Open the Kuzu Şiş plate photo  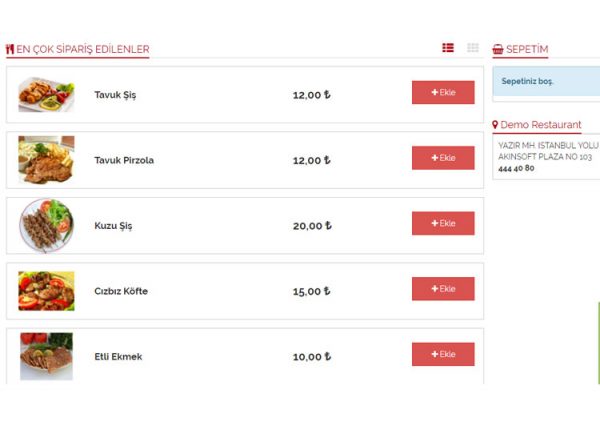click(x=46, y=225)
